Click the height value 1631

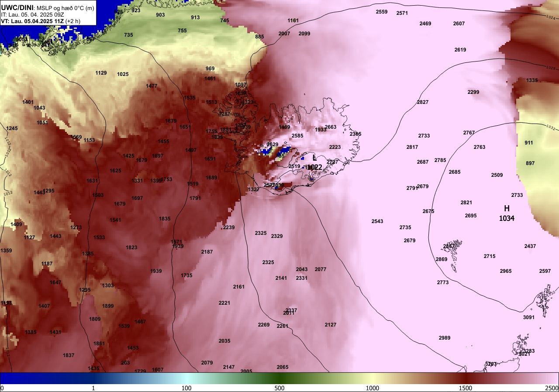(92, 181)
